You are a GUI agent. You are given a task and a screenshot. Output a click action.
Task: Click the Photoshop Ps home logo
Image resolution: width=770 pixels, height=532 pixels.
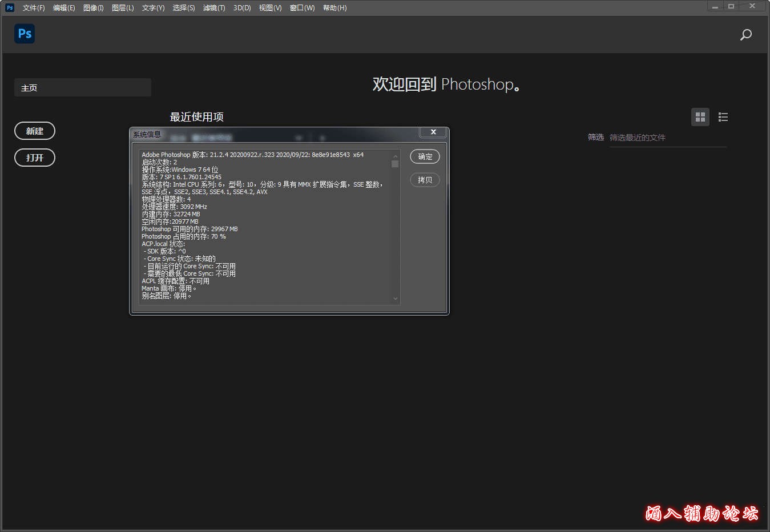25,34
